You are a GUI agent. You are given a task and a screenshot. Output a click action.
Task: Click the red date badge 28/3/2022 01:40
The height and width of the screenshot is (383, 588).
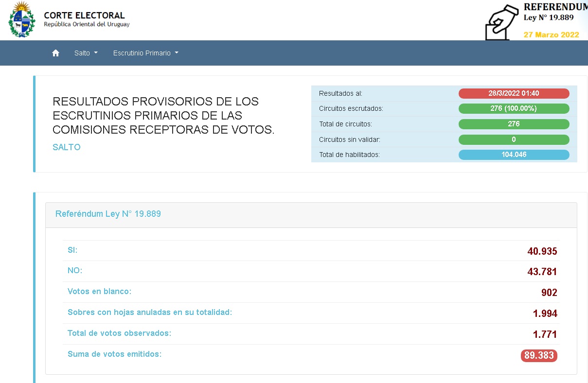click(x=514, y=93)
